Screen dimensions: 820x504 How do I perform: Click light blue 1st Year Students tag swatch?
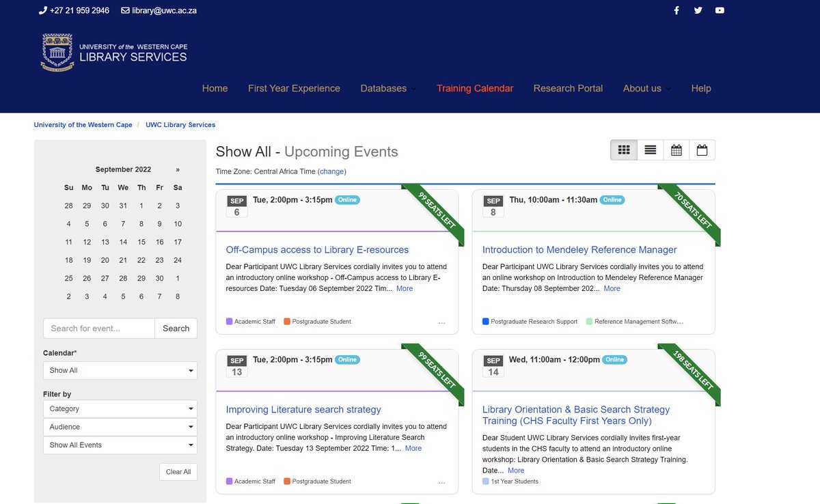click(486, 481)
